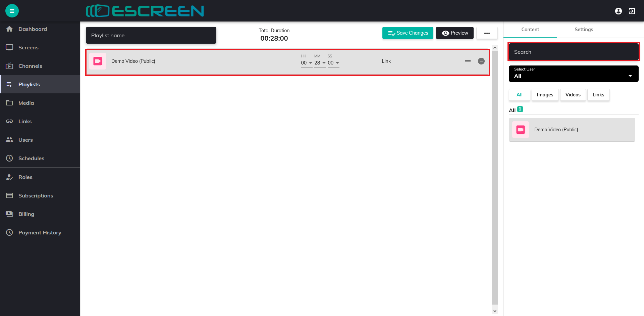Open the minutes MM dropdown
Image resolution: width=644 pixels, height=316 pixels.
pyautogui.click(x=320, y=63)
